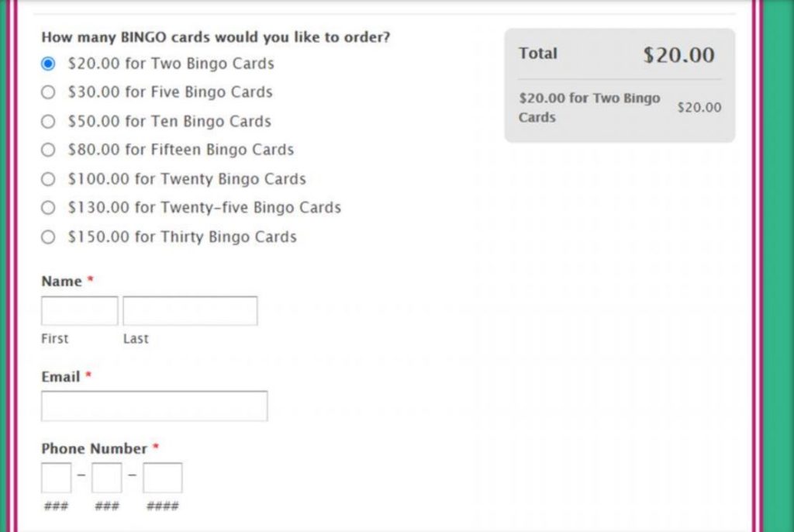Focus the Last name text box
This screenshot has width=794, height=532.
click(x=190, y=311)
